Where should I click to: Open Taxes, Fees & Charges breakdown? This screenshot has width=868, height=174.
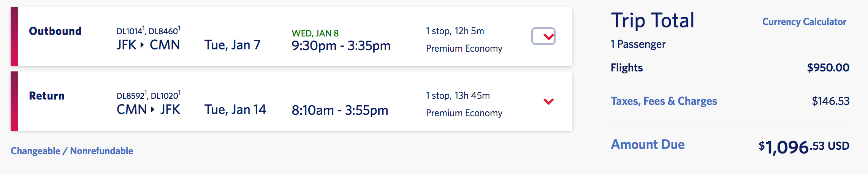pyautogui.click(x=664, y=101)
